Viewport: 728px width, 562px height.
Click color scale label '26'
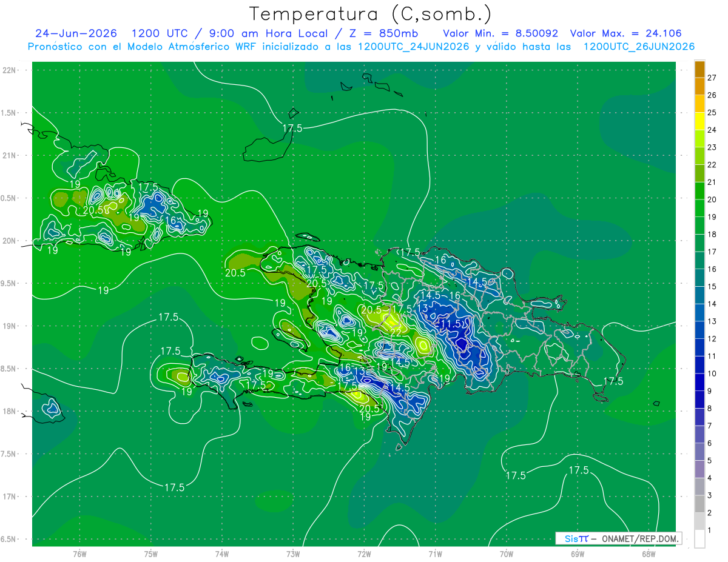click(x=712, y=95)
